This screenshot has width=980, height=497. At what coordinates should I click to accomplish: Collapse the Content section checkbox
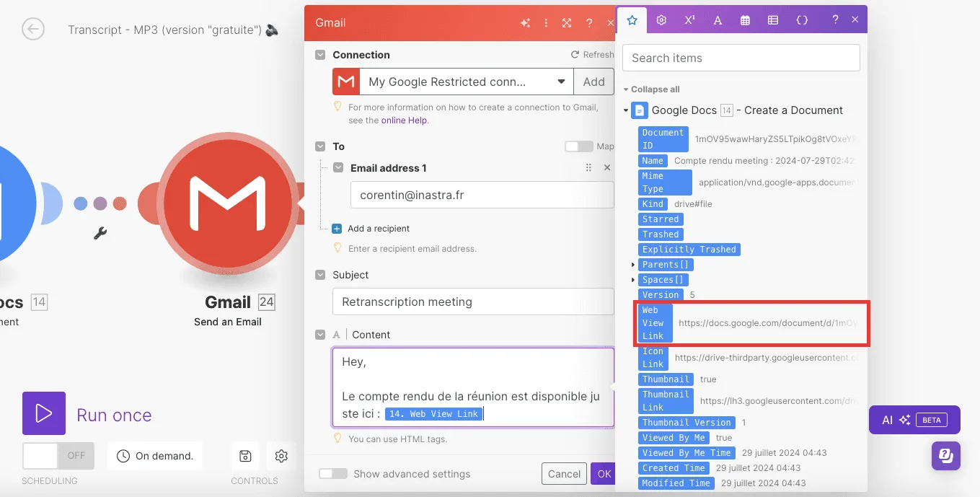[x=320, y=335]
